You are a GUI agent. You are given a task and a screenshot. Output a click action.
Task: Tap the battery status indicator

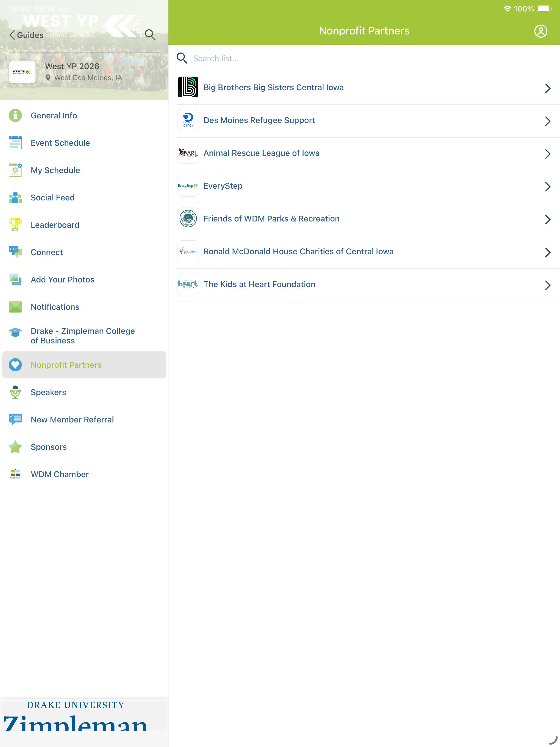point(544,9)
